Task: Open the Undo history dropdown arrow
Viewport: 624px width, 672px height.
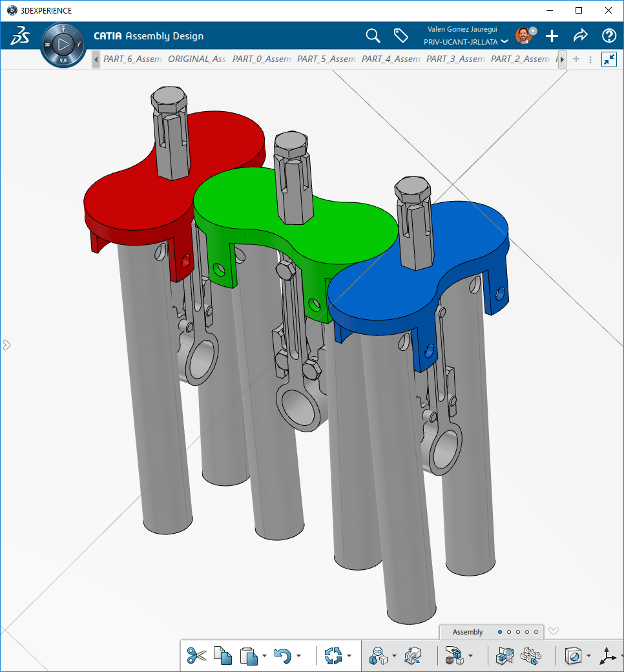Action: click(298, 656)
